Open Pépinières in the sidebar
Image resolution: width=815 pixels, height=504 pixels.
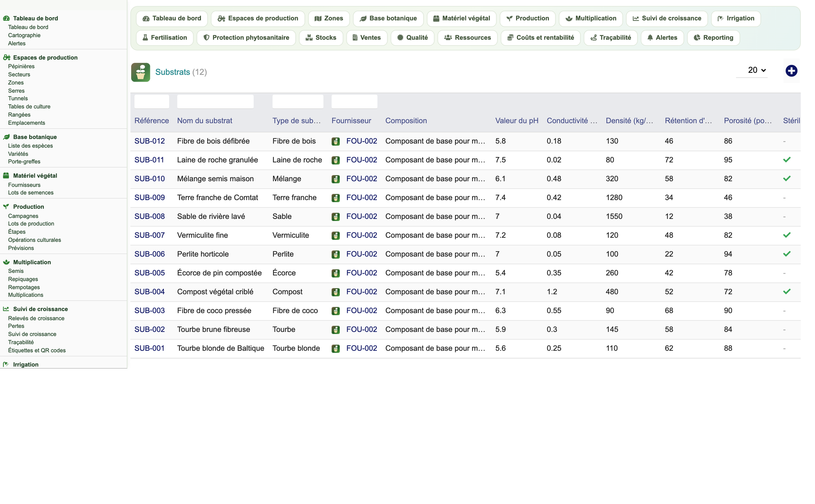[21, 66]
